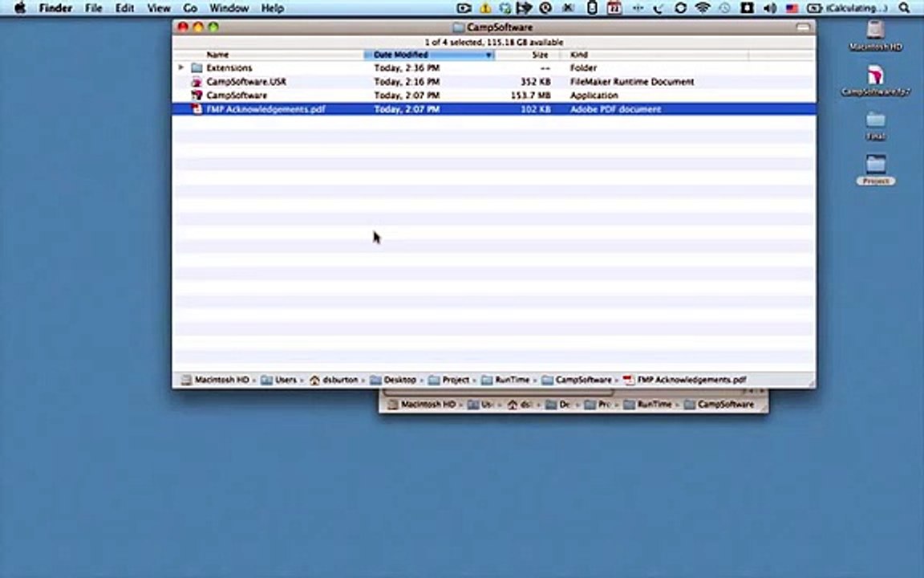This screenshot has width=924, height=578.
Task: Select the Extensions row name
Action: coord(229,67)
